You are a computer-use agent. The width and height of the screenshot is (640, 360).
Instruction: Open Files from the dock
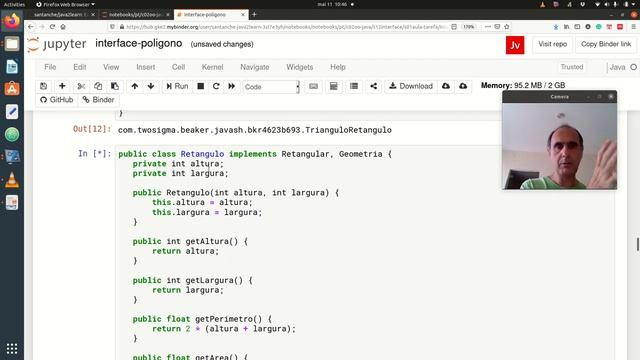[x=12, y=44]
